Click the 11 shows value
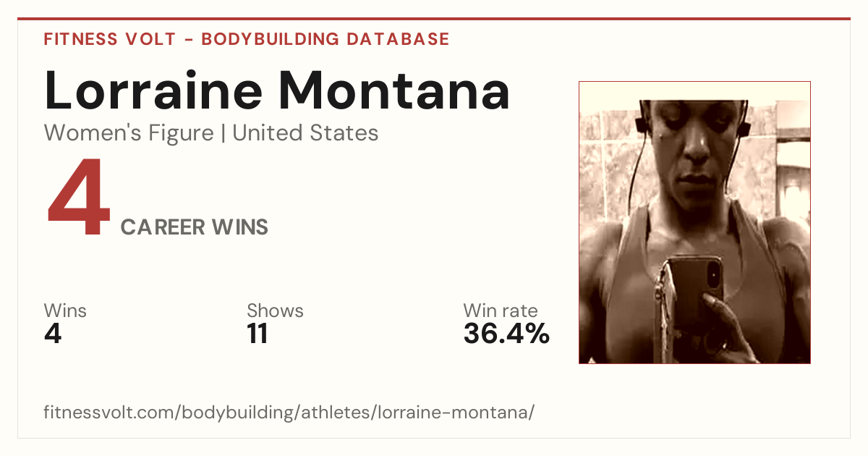This screenshot has height=456, width=868. [x=258, y=334]
